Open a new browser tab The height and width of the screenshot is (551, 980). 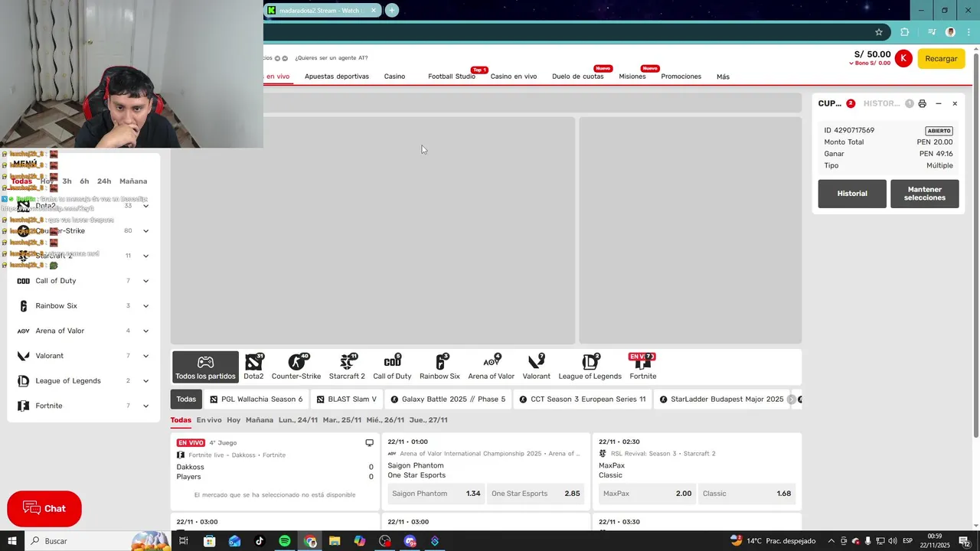391,10
